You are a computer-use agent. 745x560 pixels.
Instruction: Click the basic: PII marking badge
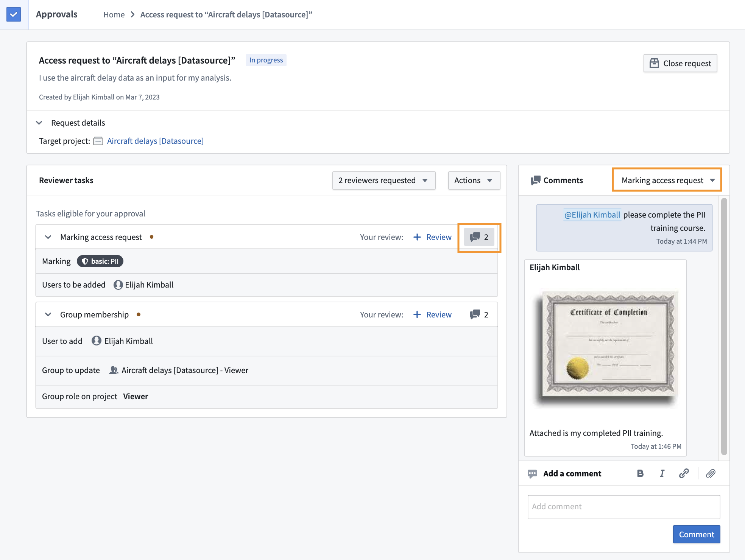pyautogui.click(x=100, y=261)
